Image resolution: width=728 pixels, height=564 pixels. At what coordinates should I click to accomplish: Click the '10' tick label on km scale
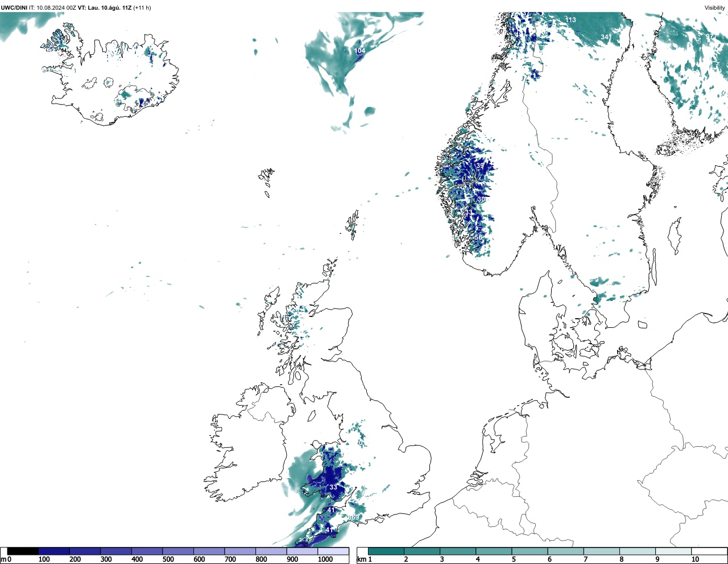point(695,559)
